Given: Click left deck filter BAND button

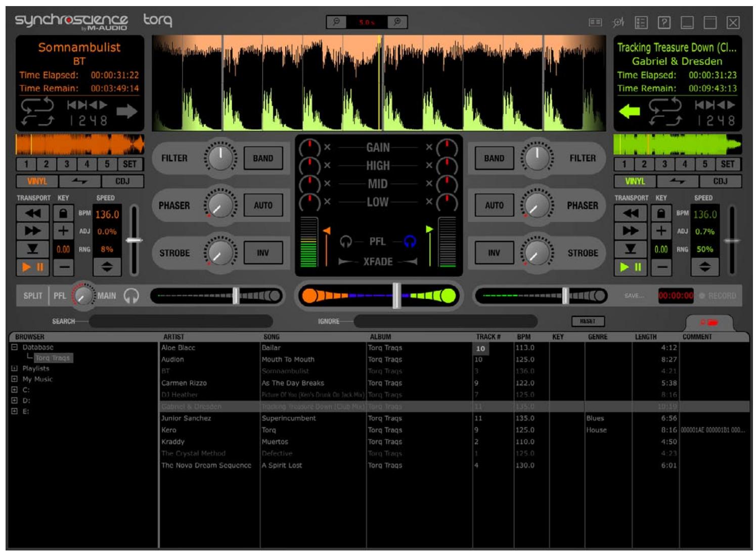Looking at the screenshot, I should [263, 158].
